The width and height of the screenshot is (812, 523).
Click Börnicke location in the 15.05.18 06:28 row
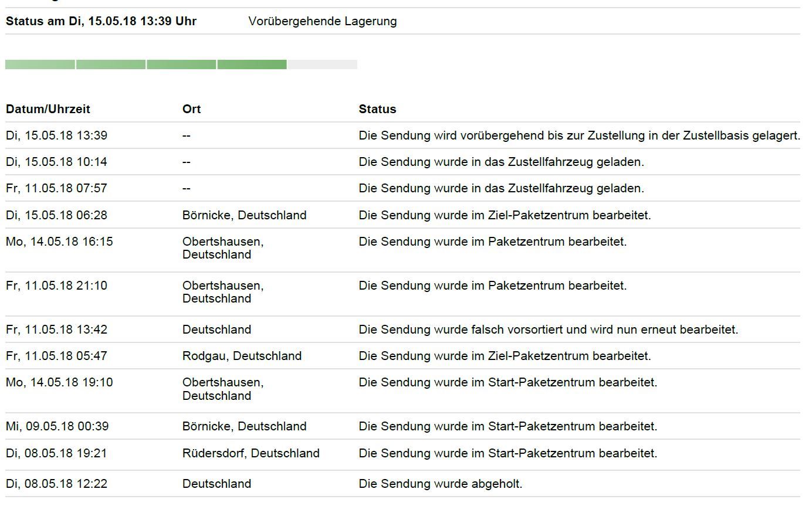[x=244, y=215]
